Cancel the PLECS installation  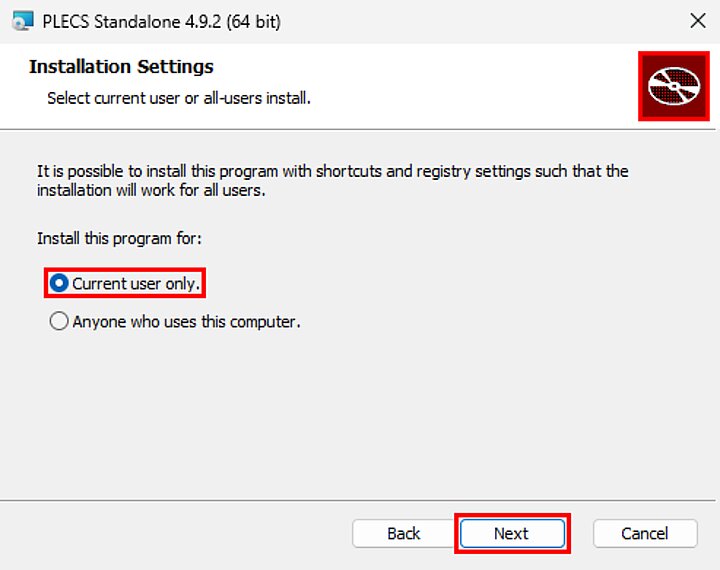(x=644, y=533)
